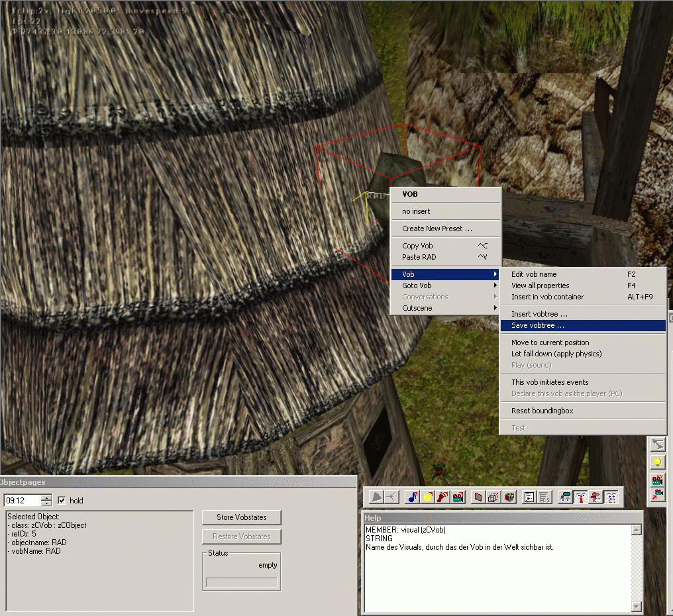The width and height of the screenshot is (673, 616).
Task: Decrease time with the stepper down arrow
Action: click(x=47, y=503)
